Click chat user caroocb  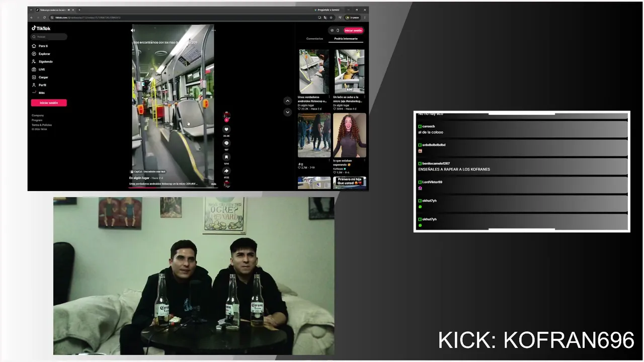[428, 126]
